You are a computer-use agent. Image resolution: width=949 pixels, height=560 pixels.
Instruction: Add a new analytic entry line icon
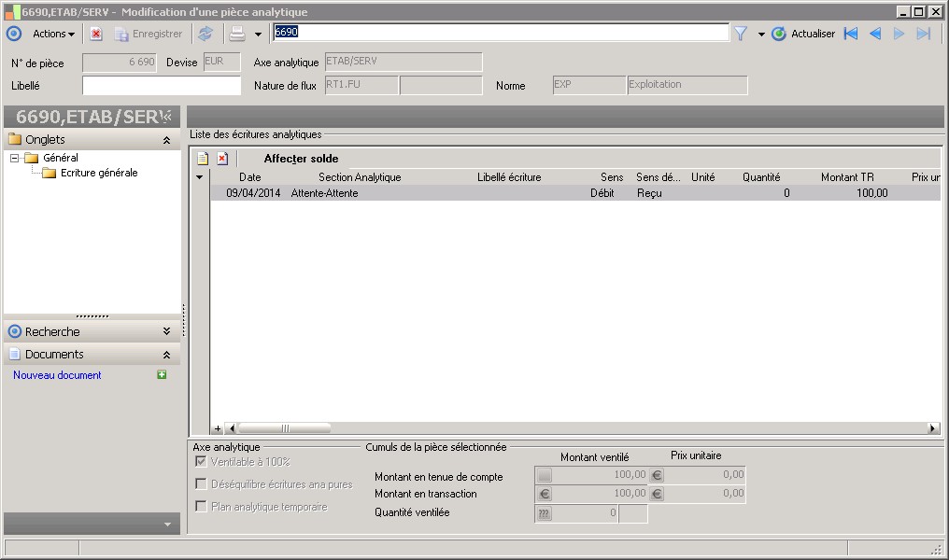click(x=203, y=159)
